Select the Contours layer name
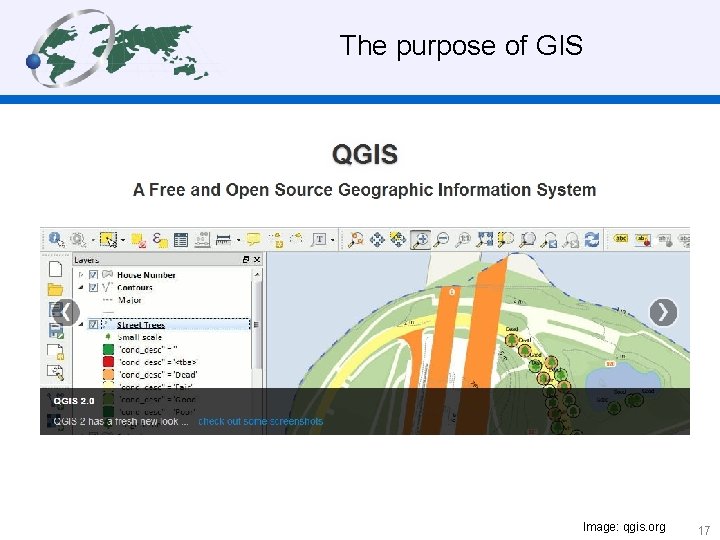Image resolution: width=720 pixels, height=540 pixels. pyautogui.click(x=135, y=287)
